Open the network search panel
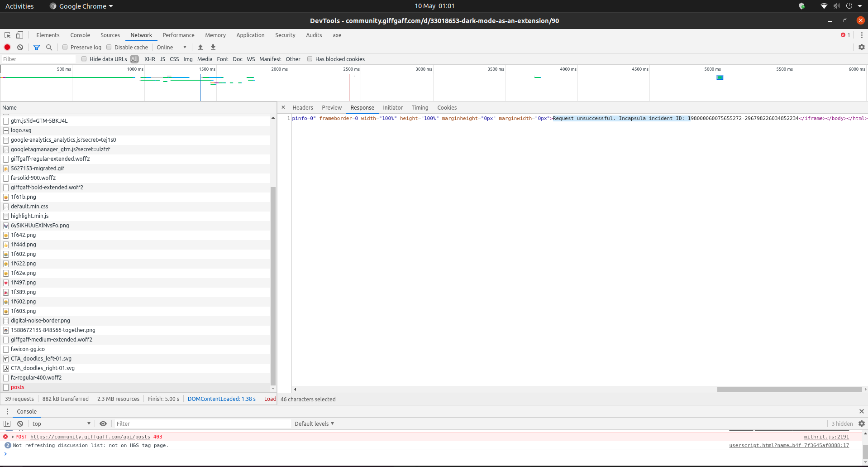 pos(49,47)
